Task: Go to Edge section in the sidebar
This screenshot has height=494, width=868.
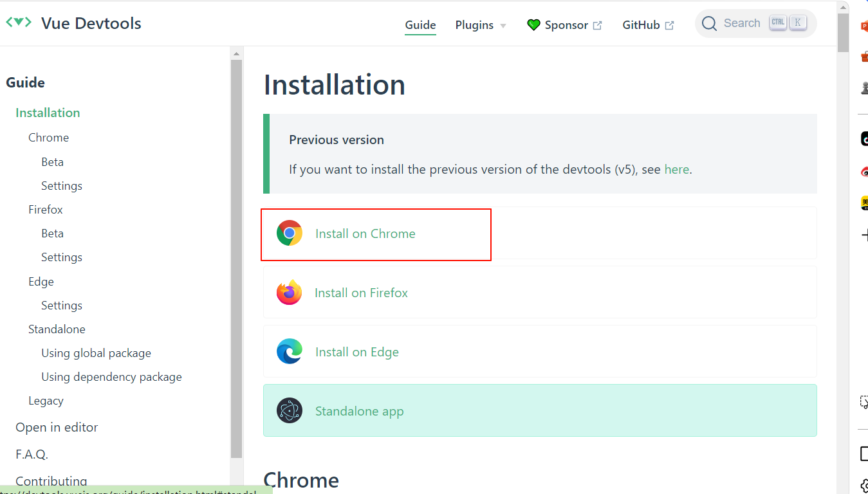Action: tap(41, 282)
